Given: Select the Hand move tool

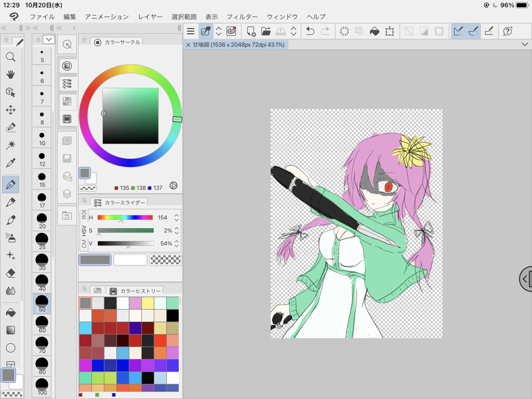Looking at the screenshot, I should point(11,74).
